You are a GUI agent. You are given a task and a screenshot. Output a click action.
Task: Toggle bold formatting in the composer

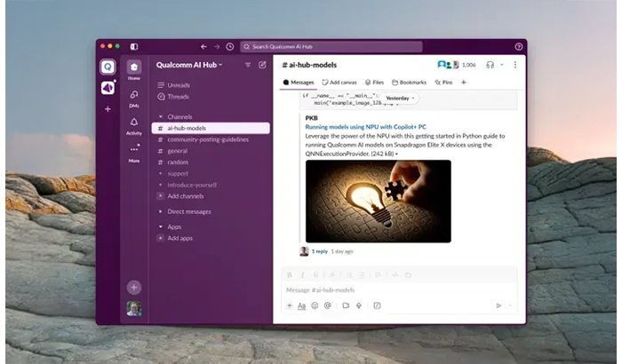point(290,275)
